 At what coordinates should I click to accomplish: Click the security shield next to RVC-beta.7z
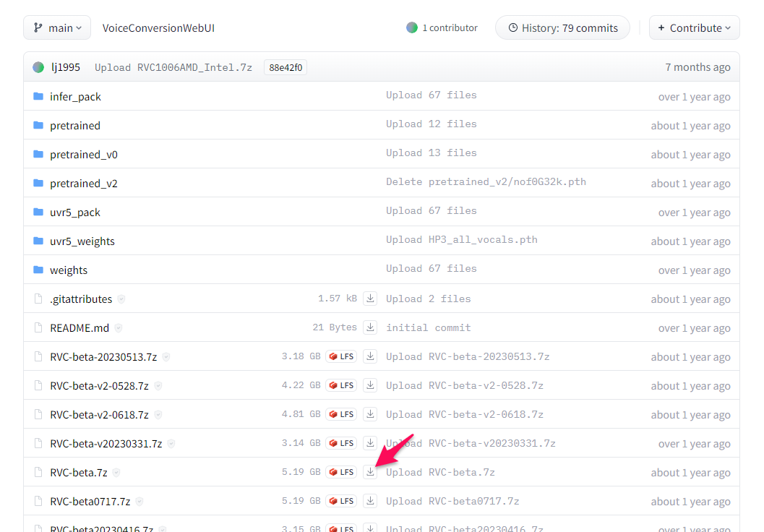(x=116, y=473)
